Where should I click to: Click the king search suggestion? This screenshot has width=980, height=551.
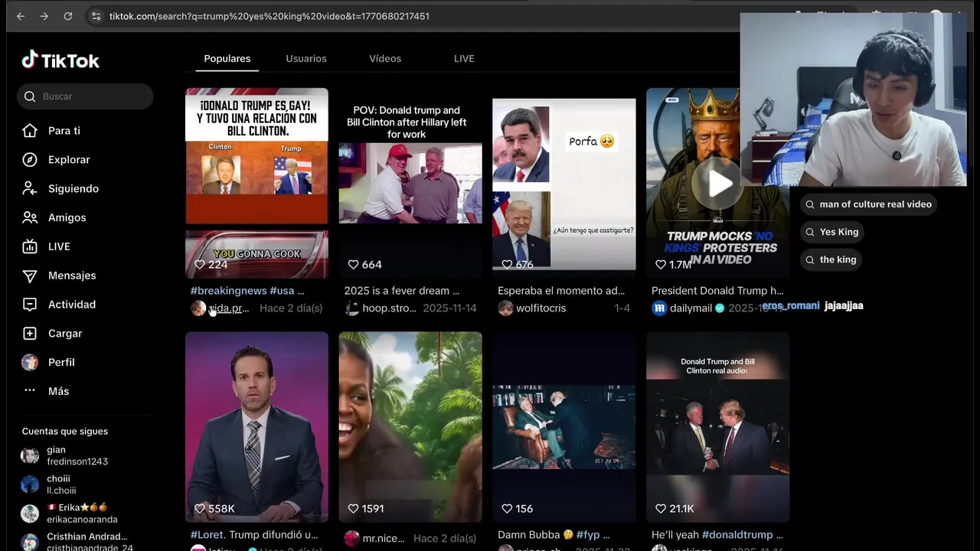[832, 259]
